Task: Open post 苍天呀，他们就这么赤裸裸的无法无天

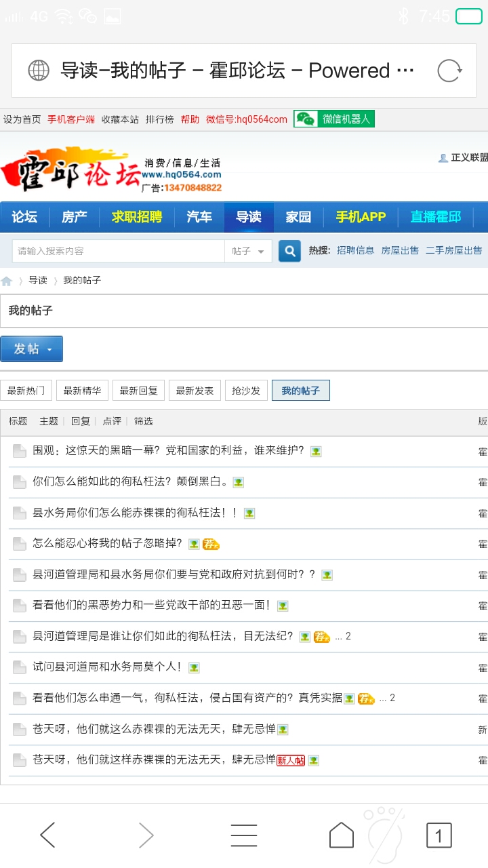Action: click(154, 730)
